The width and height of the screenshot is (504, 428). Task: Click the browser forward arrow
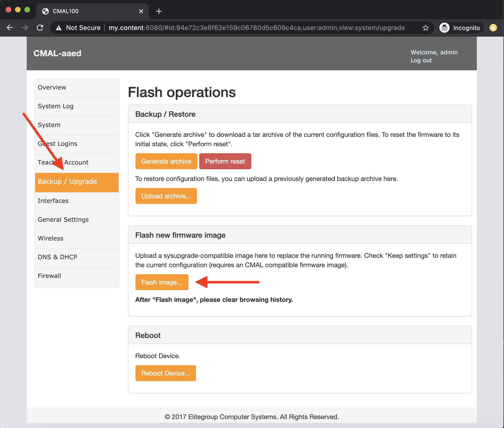pyautogui.click(x=25, y=28)
